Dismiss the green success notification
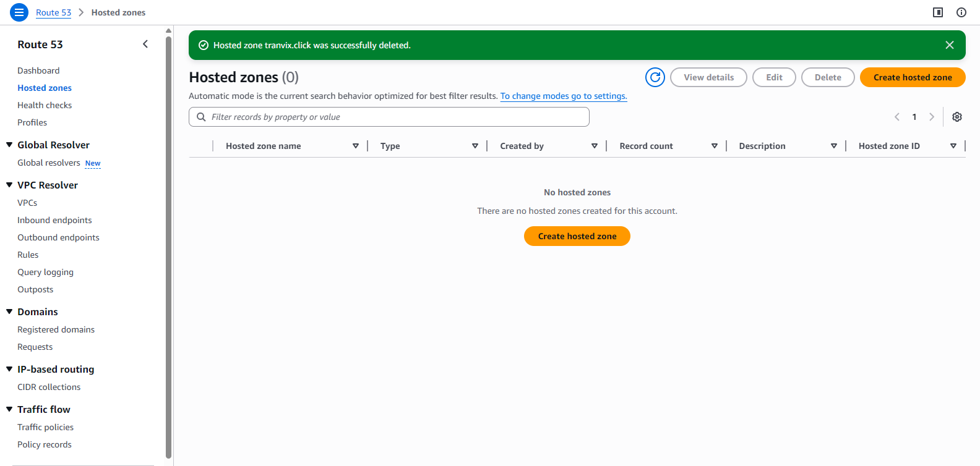Screen dimensions: 980x466 (950, 45)
